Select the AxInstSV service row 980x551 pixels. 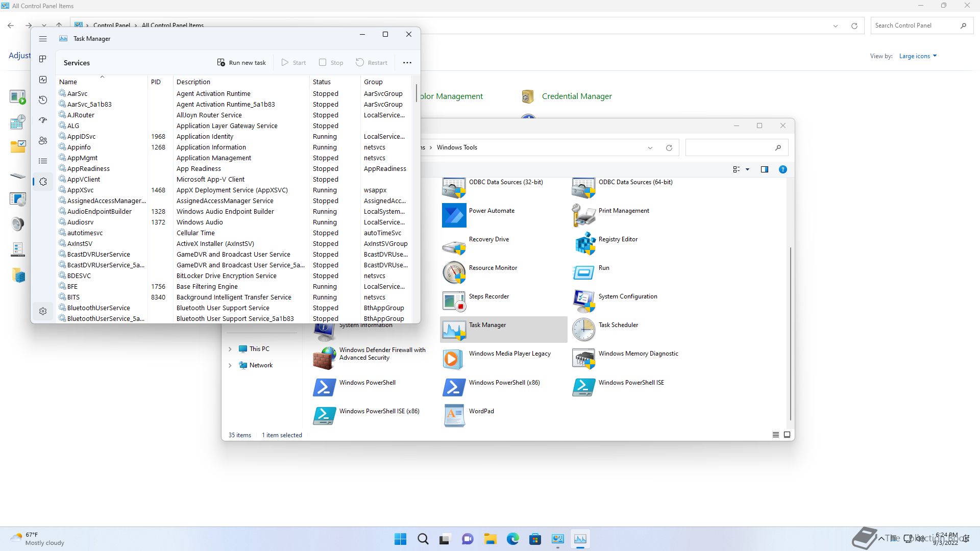click(x=233, y=243)
